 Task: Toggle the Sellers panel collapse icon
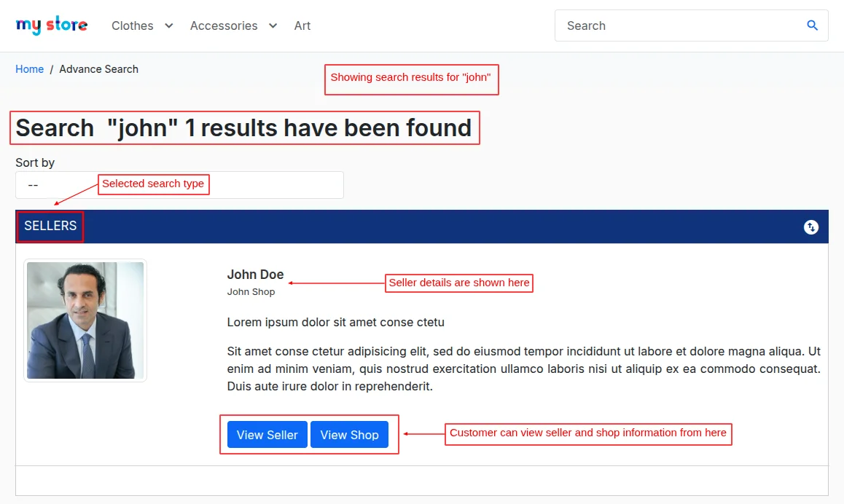(810, 227)
